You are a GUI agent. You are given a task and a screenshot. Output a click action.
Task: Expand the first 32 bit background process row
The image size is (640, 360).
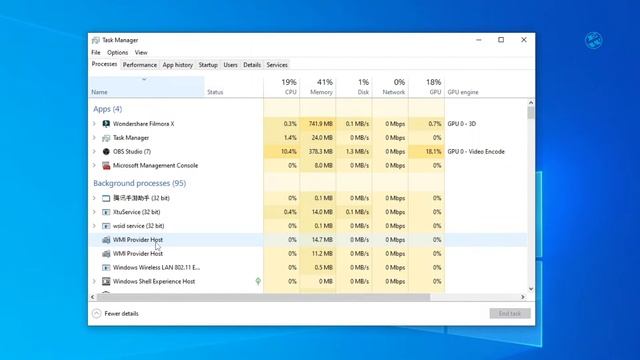coord(94,198)
